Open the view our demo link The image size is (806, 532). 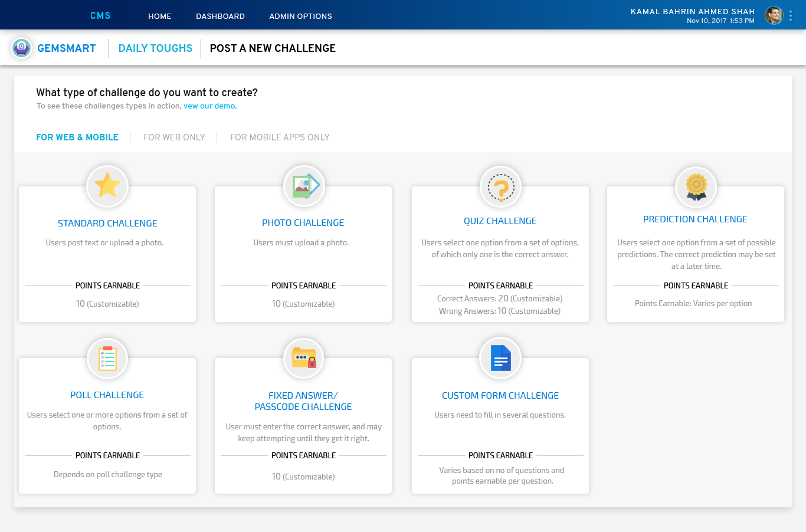point(209,106)
